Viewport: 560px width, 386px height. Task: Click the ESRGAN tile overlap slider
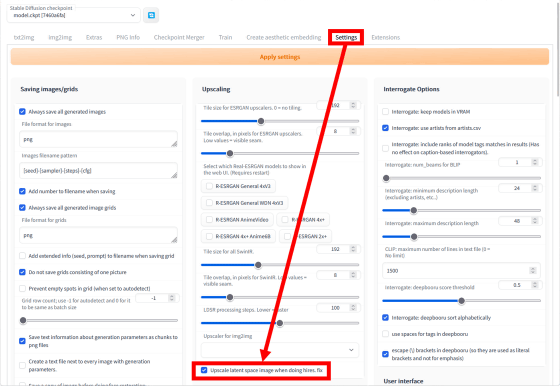(280, 153)
